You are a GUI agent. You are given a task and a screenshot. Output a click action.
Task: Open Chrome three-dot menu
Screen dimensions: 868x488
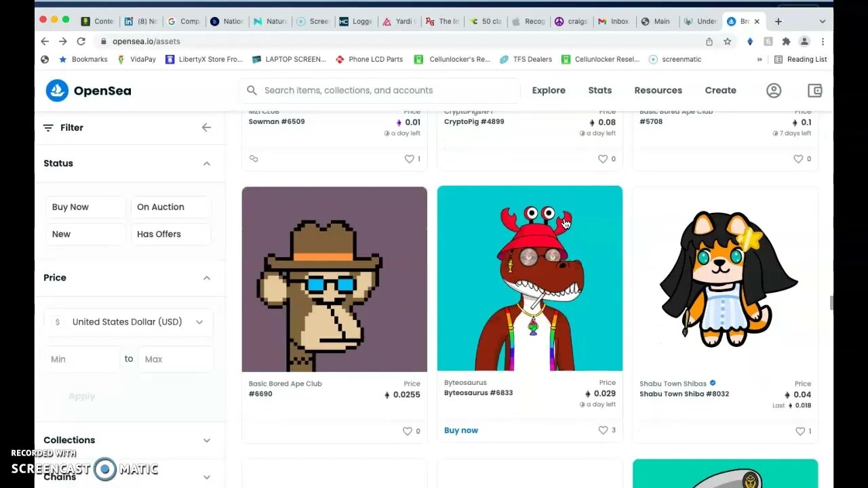tap(823, 41)
